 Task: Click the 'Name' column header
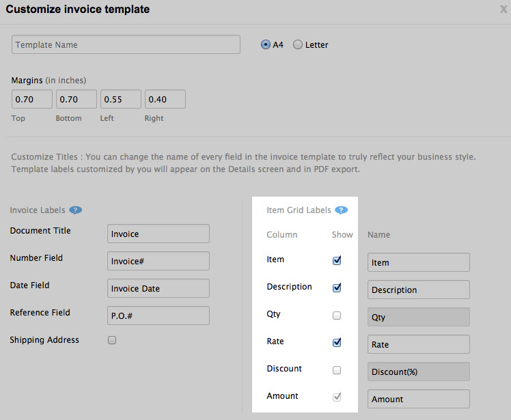(378, 235)
